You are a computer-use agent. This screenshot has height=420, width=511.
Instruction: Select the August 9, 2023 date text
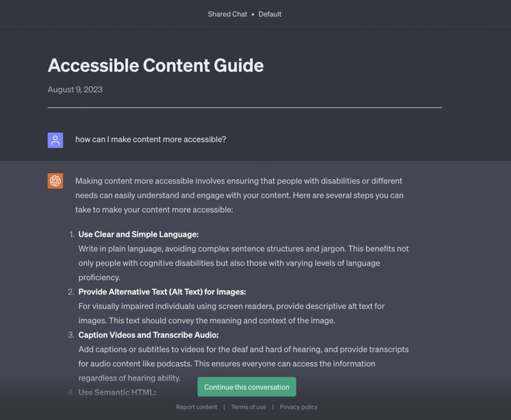[x=75, y=90]
